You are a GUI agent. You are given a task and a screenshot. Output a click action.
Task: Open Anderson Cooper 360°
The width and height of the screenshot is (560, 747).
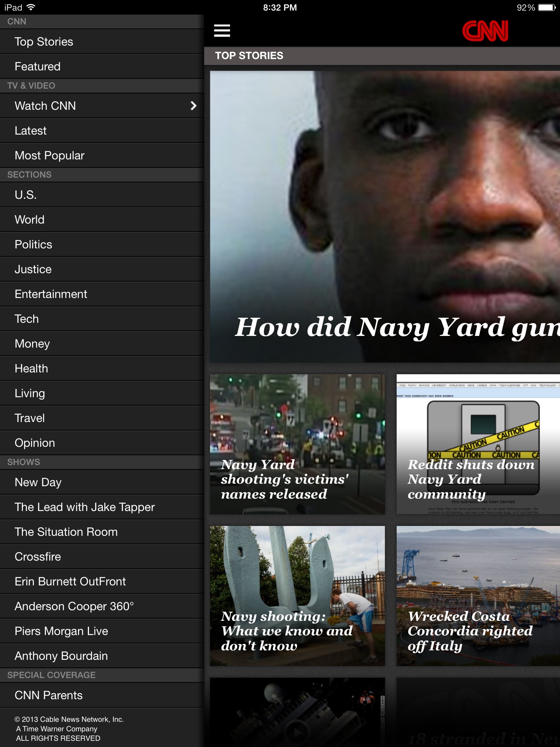coord(102,606)
